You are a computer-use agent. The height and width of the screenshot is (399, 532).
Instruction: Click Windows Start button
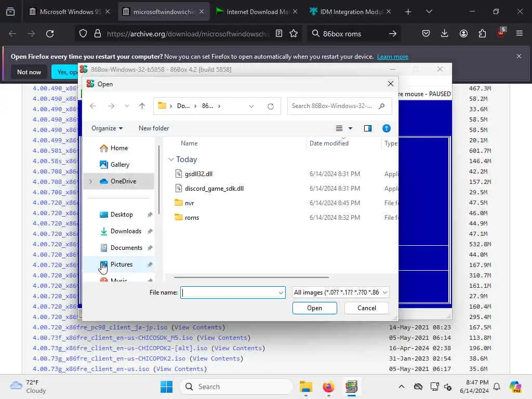coord(166,387)
